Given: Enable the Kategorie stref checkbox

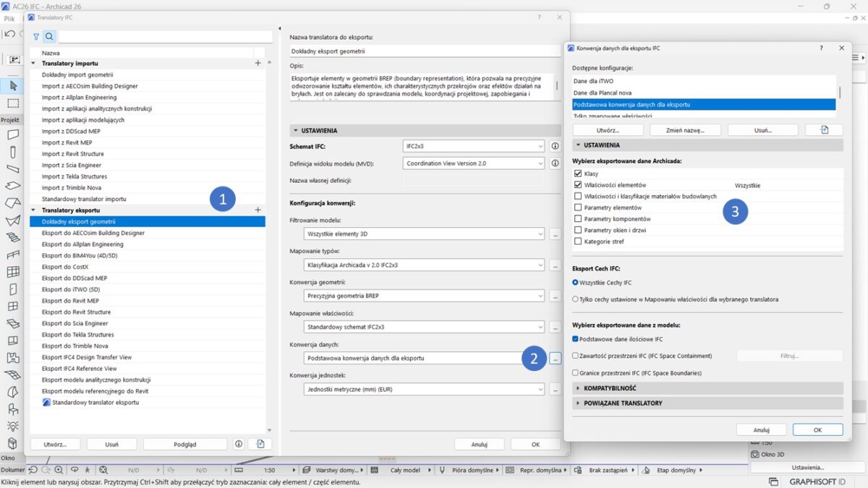Looking at the screenshot, I should (x=577, y=241).
